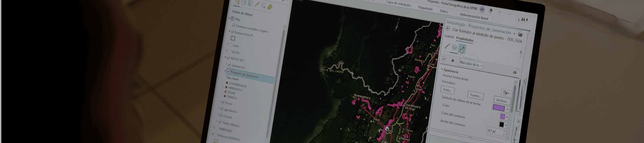
Task: Switch to the Galería tab
Action: pyautogui.click(x=449, y=36)
